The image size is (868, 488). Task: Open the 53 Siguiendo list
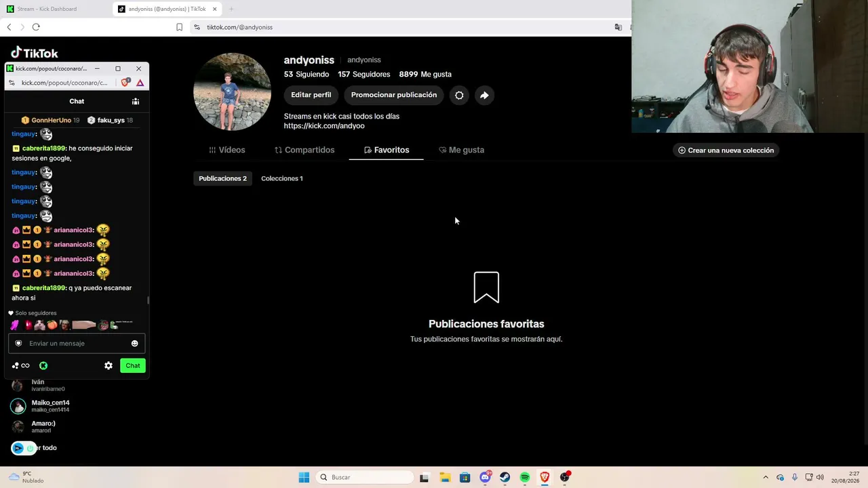pyautogui.click(x=307, y=75)
